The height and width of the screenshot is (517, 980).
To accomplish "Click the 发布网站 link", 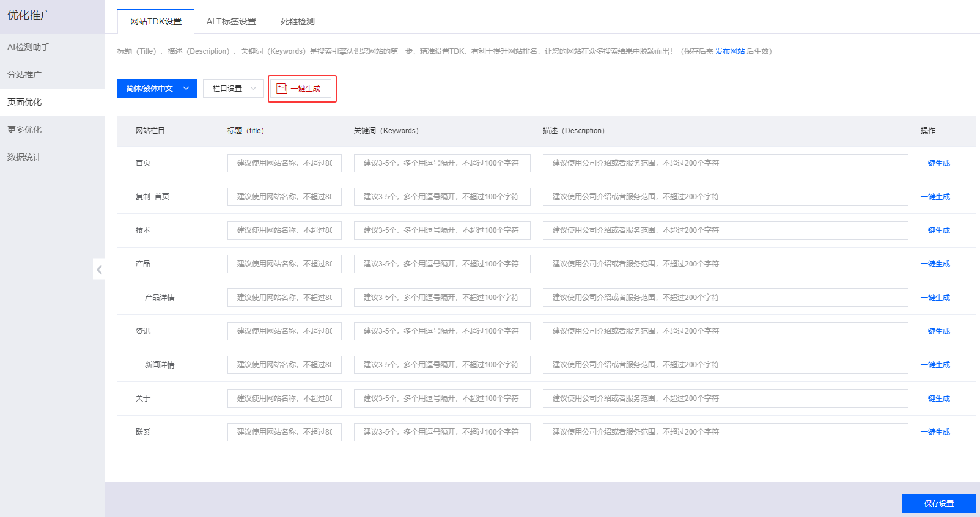I will [x=730, y=51].
